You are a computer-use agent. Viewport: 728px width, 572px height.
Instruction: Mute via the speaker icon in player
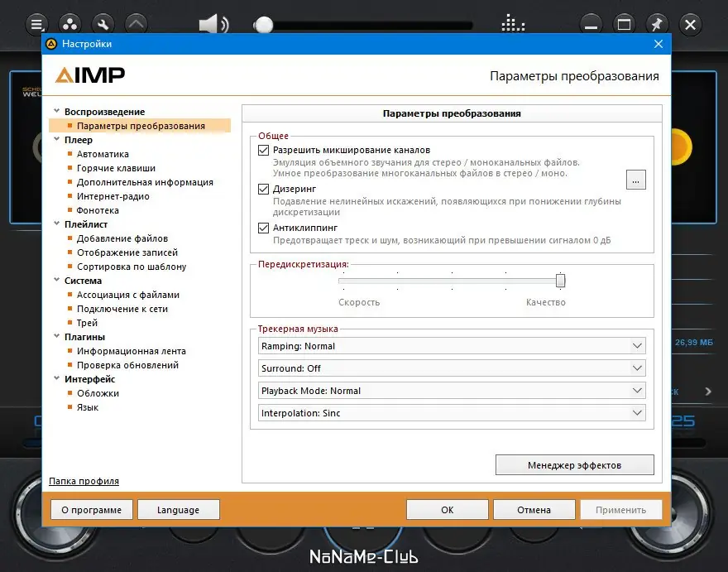click(x=213, y=24)
